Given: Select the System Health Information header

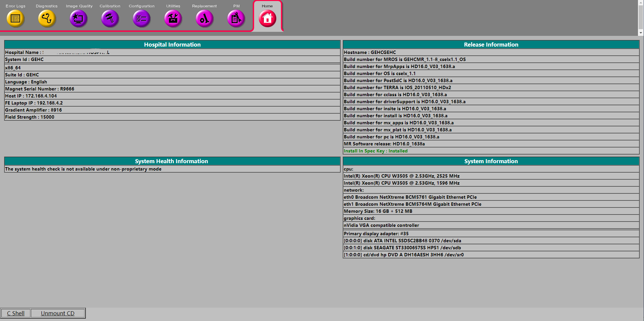Looking at the screenshot, I should click(172, 161).
